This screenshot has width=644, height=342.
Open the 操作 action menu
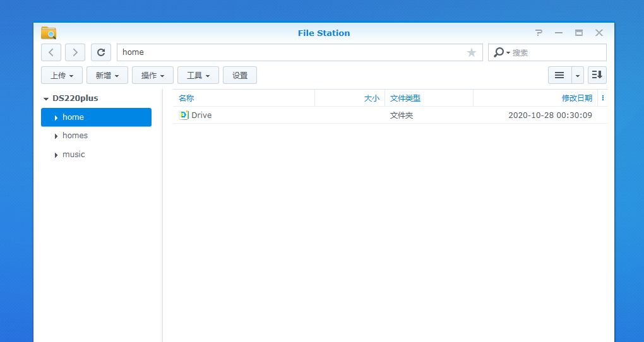pyautogui.click(x=153, y=75)
